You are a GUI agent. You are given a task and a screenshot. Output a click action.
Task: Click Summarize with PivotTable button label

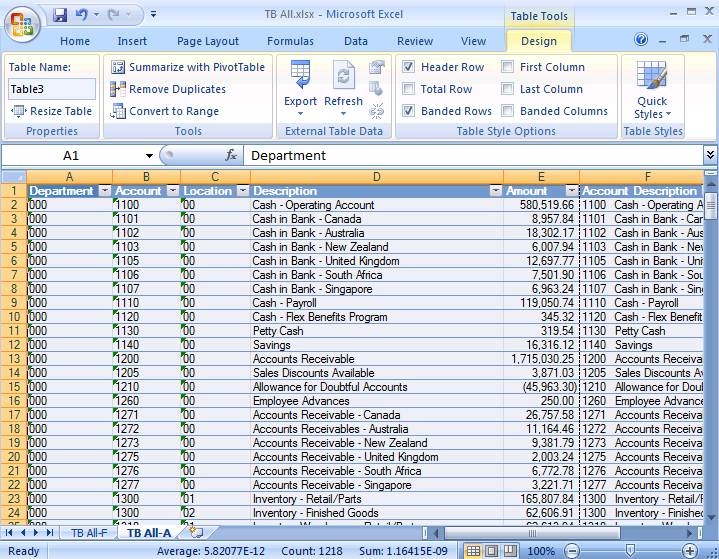(197, 67)
